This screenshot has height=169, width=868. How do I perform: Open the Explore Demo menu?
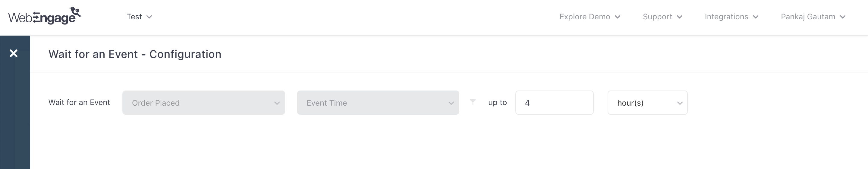(585, 17)
